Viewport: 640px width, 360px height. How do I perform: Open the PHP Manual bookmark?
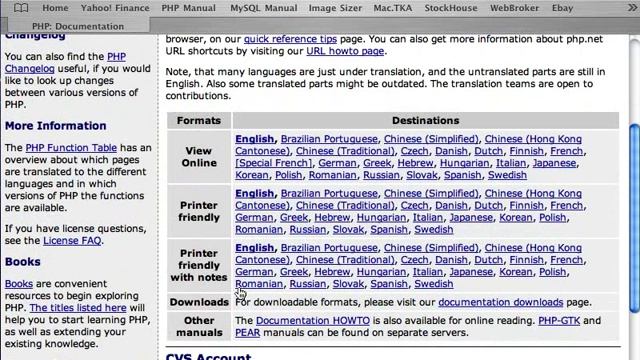click(x=189, y=8)
